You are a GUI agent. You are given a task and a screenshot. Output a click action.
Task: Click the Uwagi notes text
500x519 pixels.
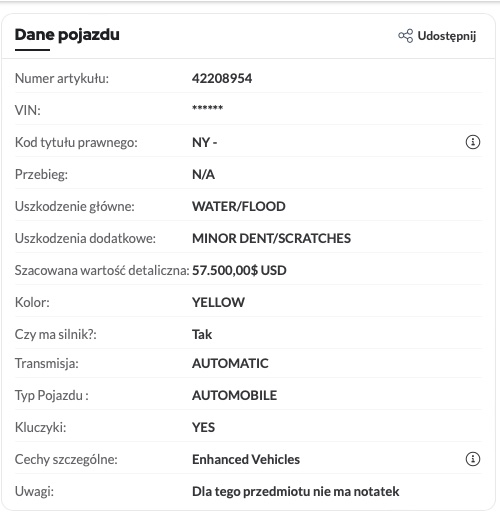tap(296, 491)
